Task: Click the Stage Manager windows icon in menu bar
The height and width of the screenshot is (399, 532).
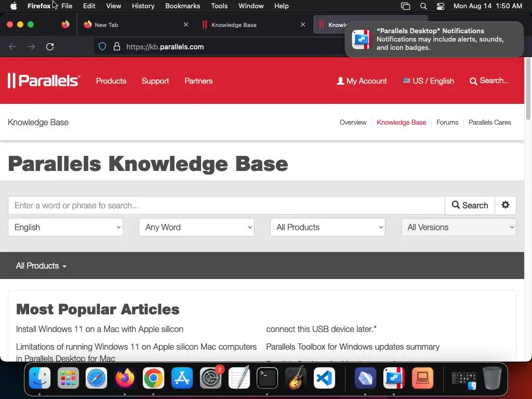Action: coord(405,6)
